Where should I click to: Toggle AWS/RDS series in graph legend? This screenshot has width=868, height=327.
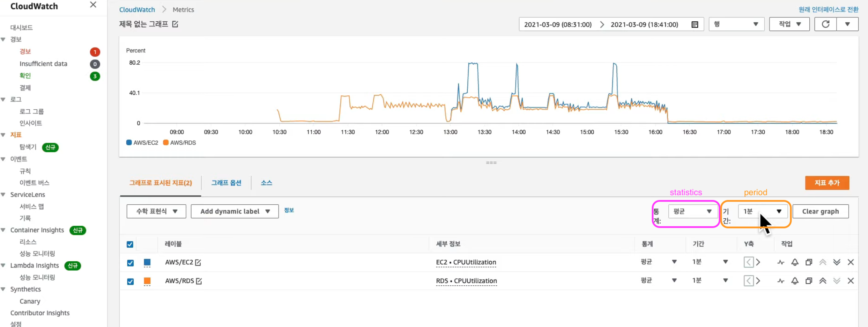179,143
